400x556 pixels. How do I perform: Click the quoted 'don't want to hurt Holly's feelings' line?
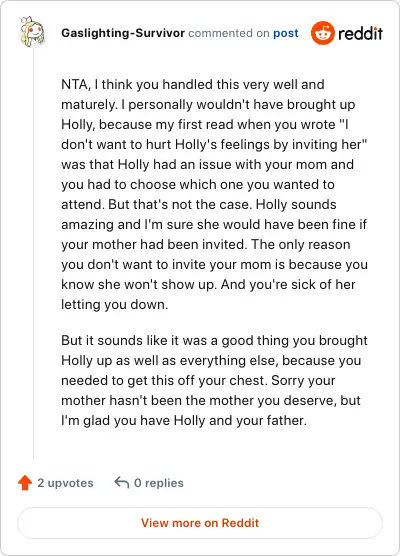214,144
